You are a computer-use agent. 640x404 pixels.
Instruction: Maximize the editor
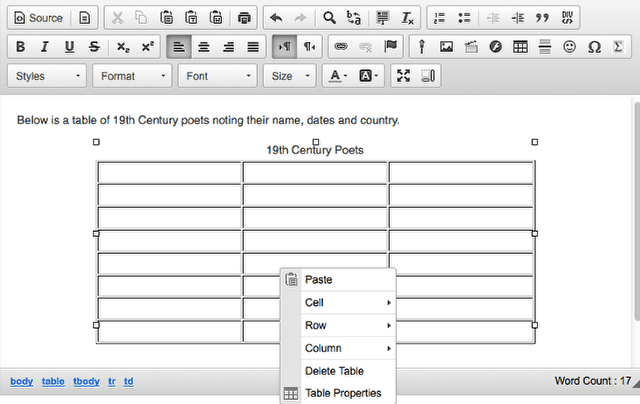coord(403,76)
